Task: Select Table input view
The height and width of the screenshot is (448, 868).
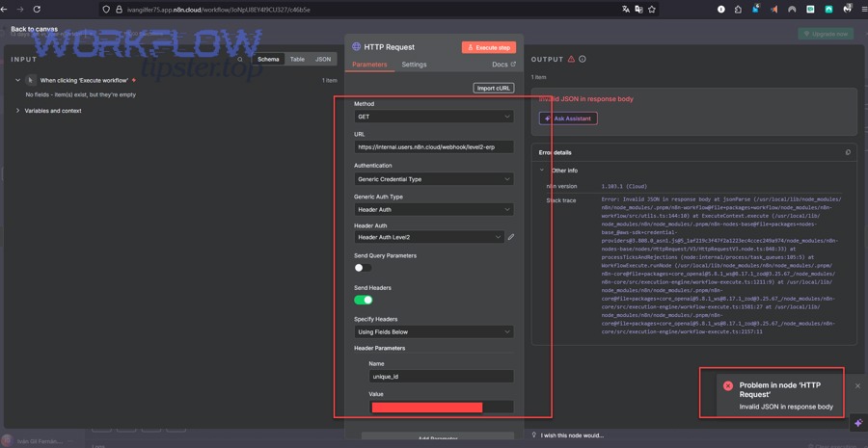Action: click(297, 59)
